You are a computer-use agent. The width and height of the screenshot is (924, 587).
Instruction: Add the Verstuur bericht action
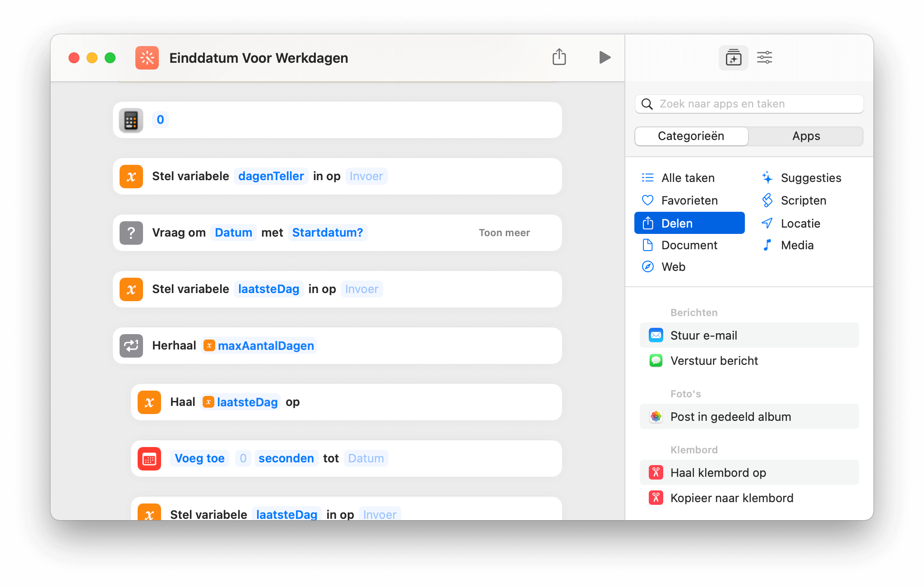(749, 361)
